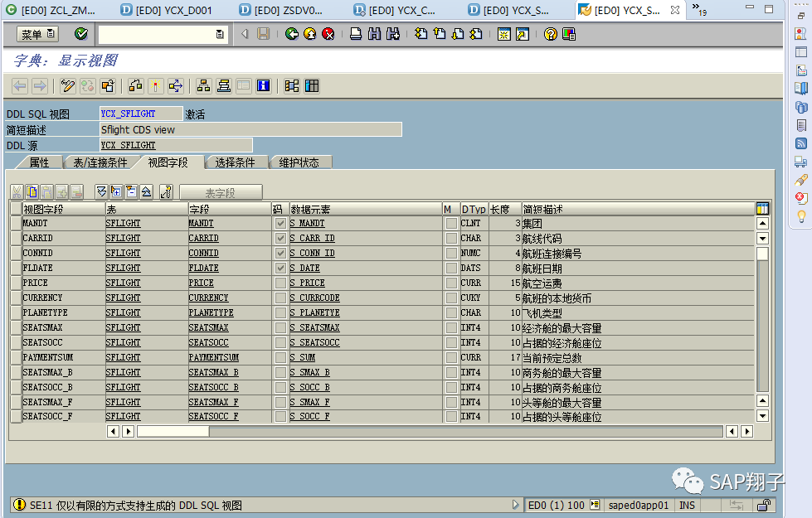Click the Create new session icon
This screenshot has height=518, width=812.
tap(504, 34)
